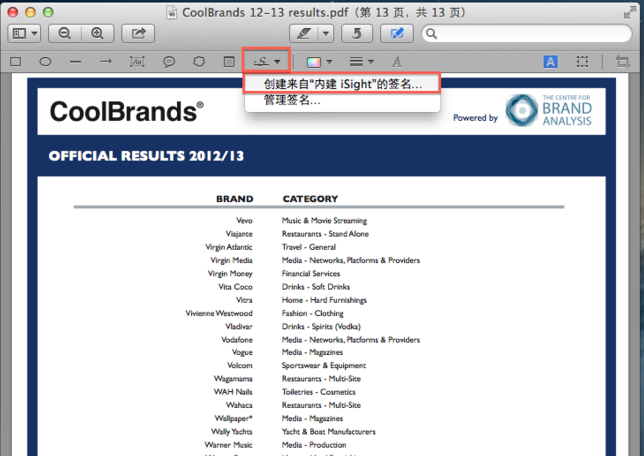Select the thought bubble tool
Viewport: 644px width, 456px height.
pyautogui.click(x=199, y=62)
